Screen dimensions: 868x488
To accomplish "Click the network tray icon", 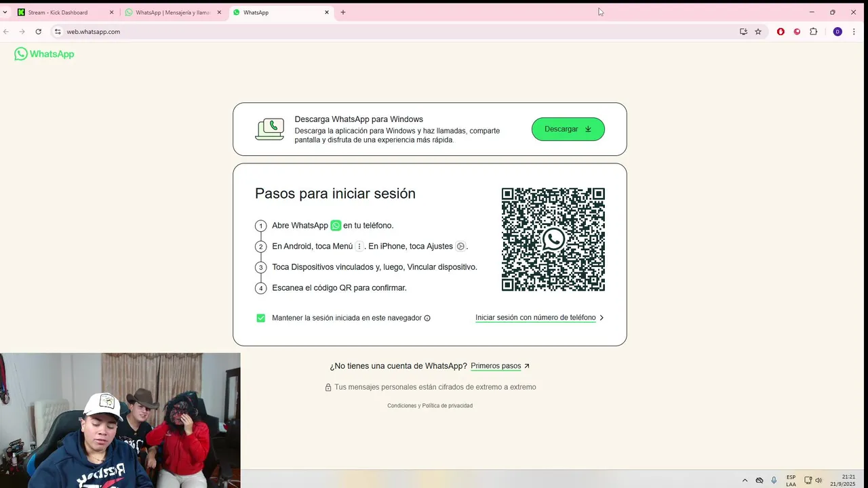I will (x=809, y=480).
